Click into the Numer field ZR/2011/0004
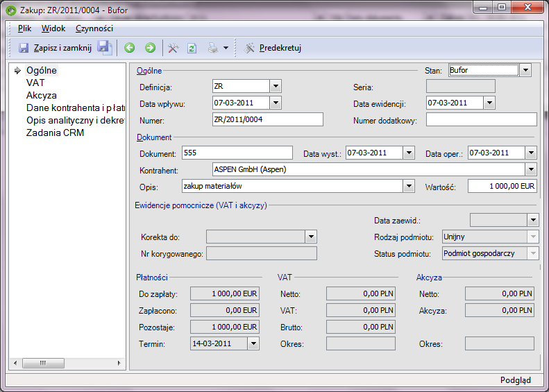Viewport: 549px width, 392px height. [x=267, y=119]
